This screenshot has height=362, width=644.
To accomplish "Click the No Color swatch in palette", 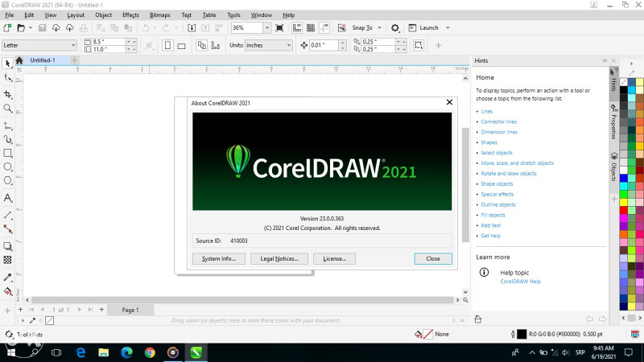I will pos(623,82).
